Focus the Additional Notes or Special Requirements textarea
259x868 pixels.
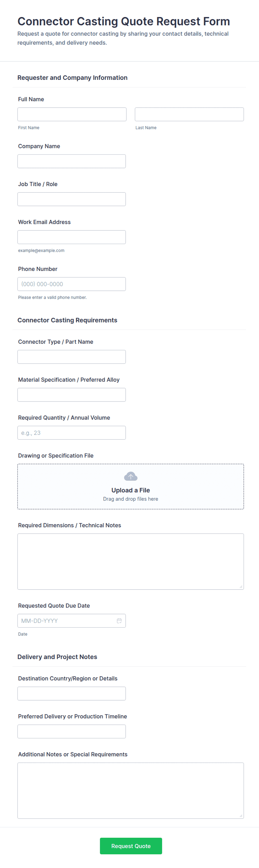(x=131, y=790)
